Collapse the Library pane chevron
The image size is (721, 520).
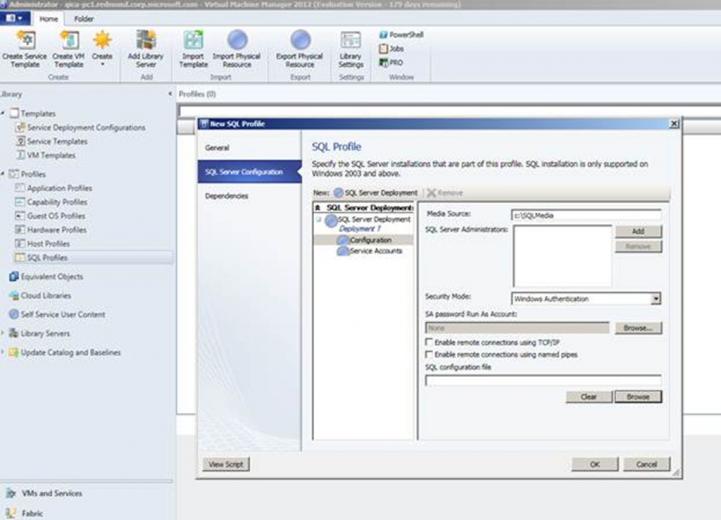tap(170, 94)
